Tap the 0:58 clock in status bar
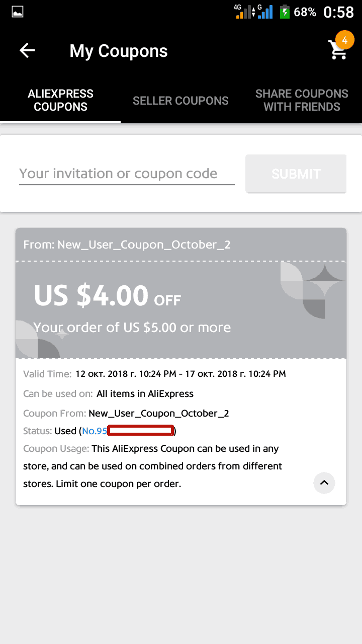 point(338,12)
